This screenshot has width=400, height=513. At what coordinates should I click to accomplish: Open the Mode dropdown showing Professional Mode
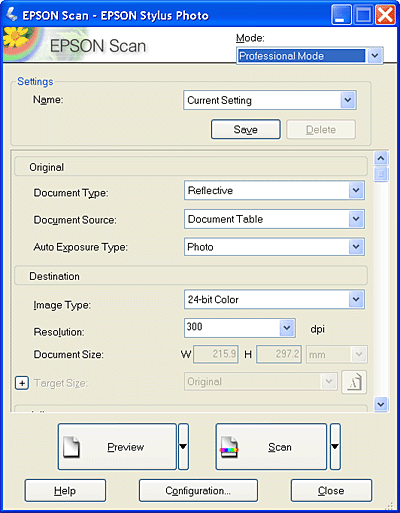click(310, 56)
